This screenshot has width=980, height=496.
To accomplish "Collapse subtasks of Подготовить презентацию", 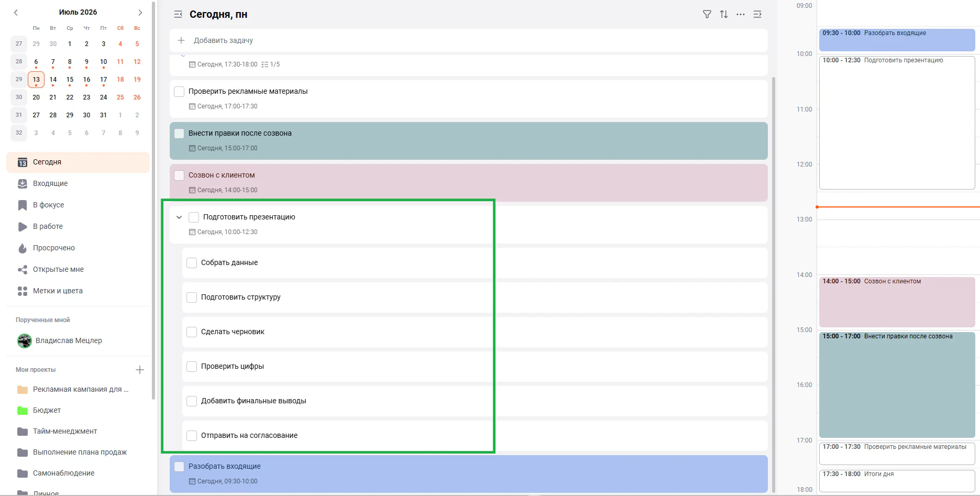I will [x=179, y=217].
